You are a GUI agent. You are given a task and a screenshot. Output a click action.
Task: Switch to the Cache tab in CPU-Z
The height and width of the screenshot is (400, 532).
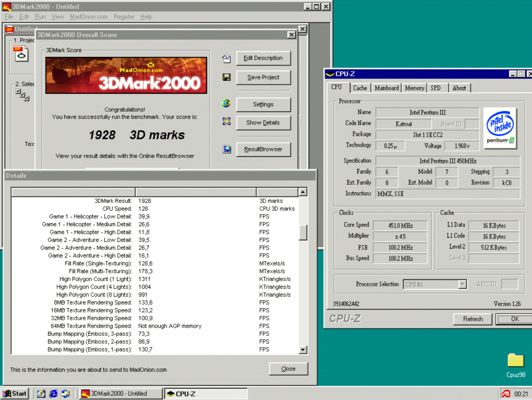coord(360,88)
